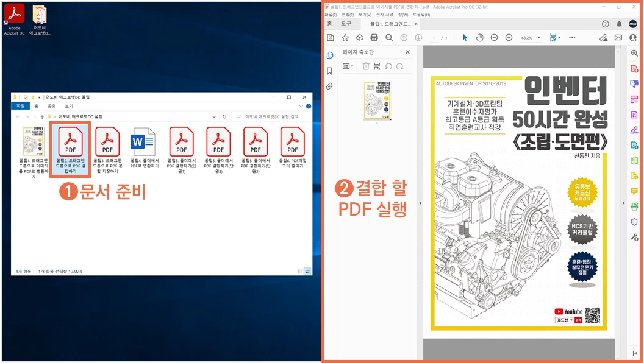644x363 pixels.
Task: Open the address bar history dropdown in Explorer
Action: pos(214,116)
